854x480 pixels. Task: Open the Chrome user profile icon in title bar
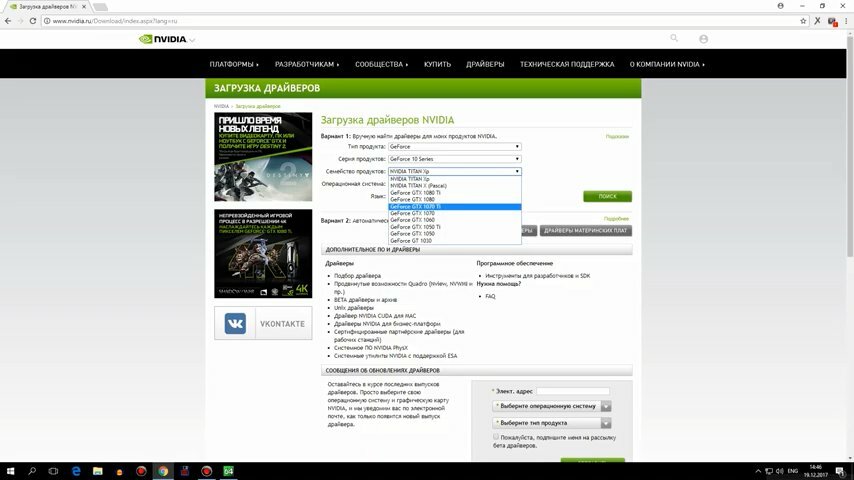coord(780,6)
